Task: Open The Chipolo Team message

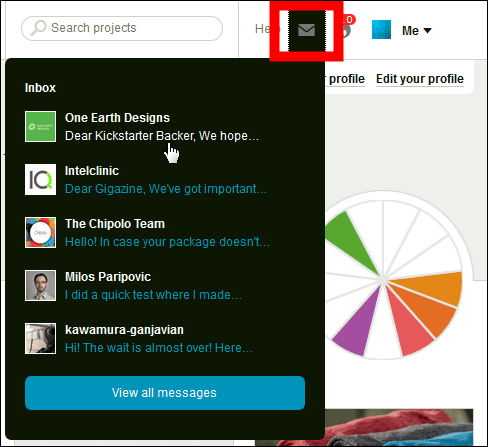Action: coord(165,233)
